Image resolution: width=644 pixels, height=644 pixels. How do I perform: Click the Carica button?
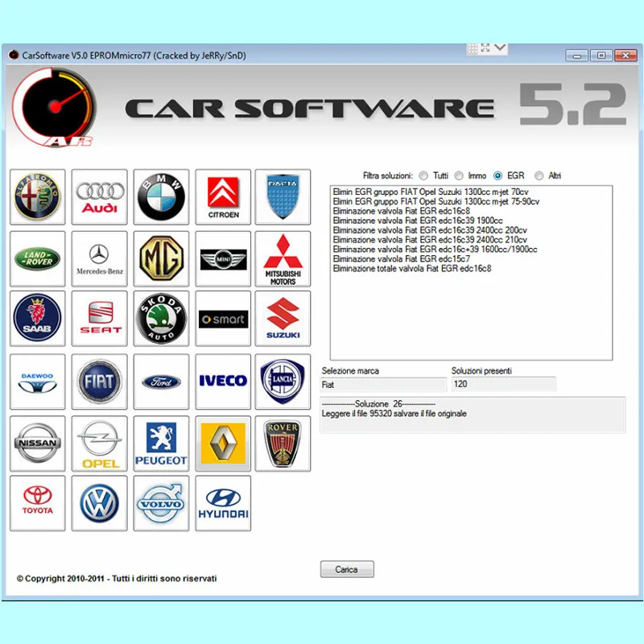(347, 569)
